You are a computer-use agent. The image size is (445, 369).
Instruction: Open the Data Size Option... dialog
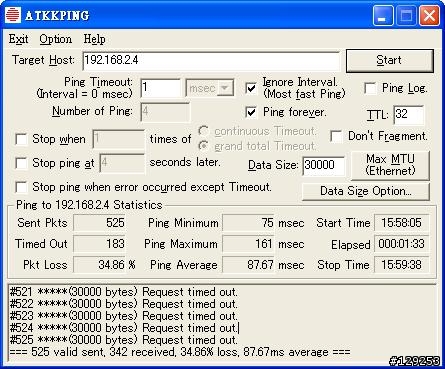point(366,191)
